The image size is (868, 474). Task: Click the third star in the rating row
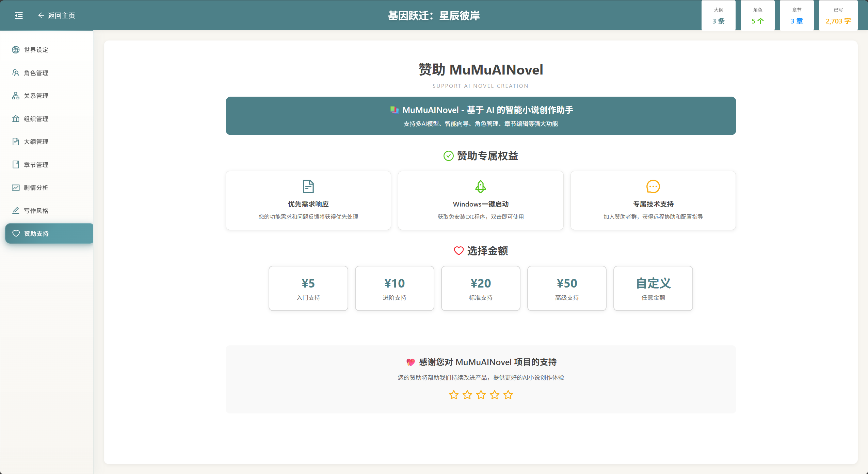coord(481,395)
